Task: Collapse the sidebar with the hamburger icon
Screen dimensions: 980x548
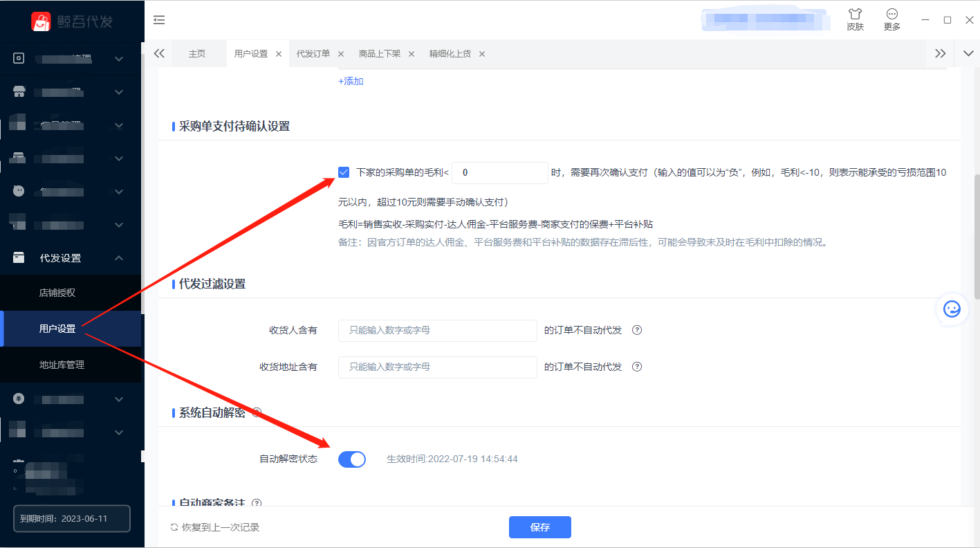Action: tap(159, 20)
